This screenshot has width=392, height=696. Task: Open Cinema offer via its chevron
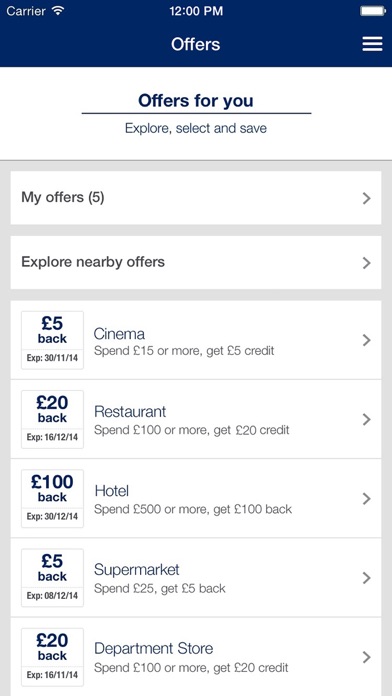(366, 340)
